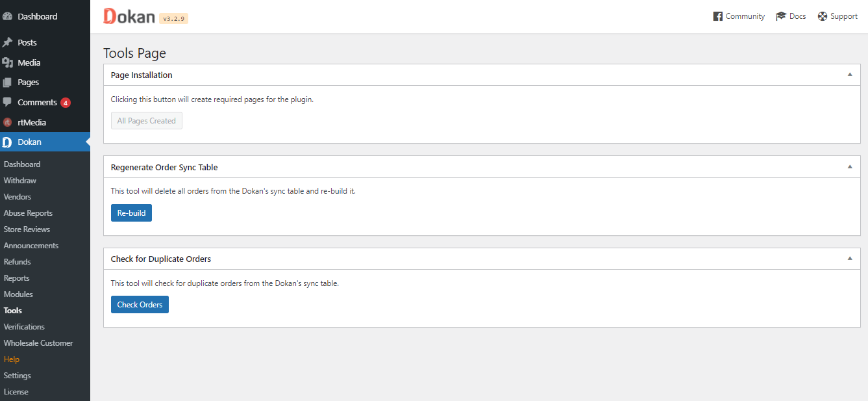Go to Dokan Modules page
868x401 pixels.
18,294
